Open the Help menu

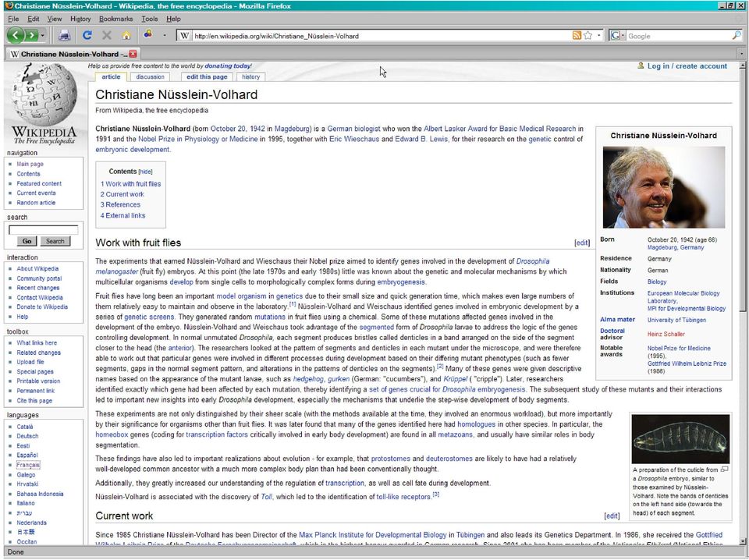tap(173, 19)
